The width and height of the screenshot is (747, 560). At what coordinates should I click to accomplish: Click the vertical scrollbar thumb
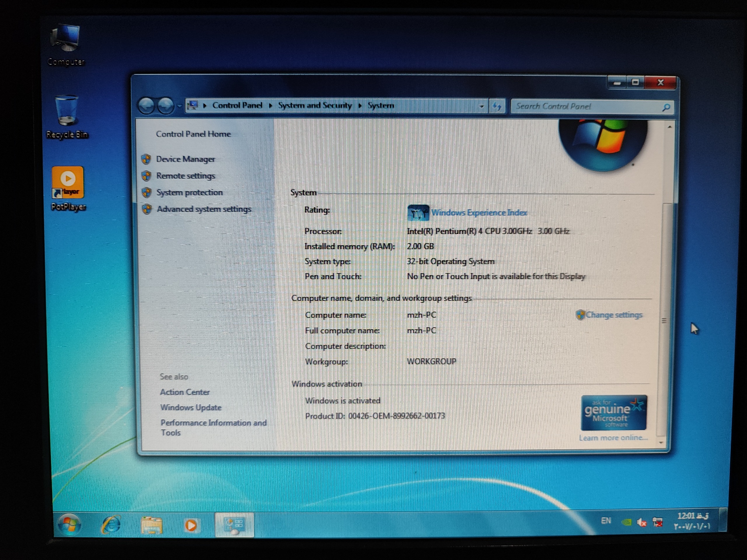(x=664, y=319)
